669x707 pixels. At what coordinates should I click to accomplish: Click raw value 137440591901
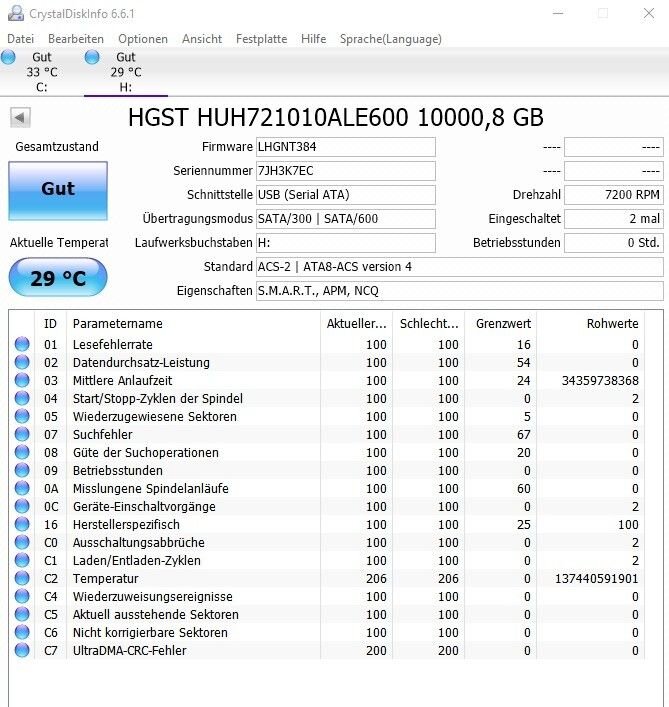click(596, 579)
